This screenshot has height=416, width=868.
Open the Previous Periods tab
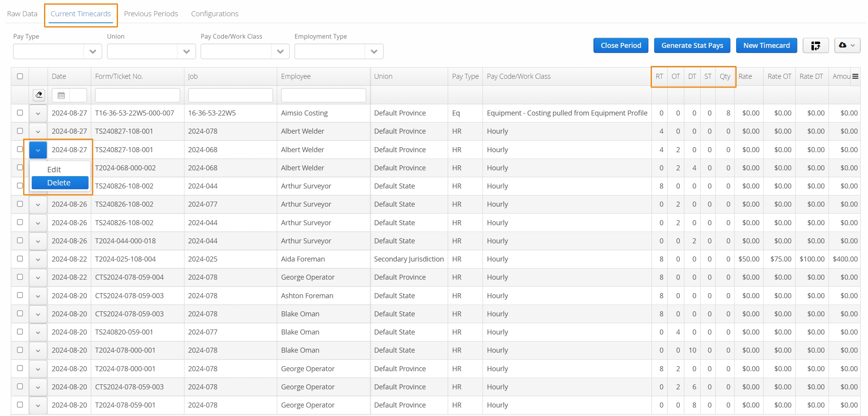pyautogui.click(x=151, y=14)
